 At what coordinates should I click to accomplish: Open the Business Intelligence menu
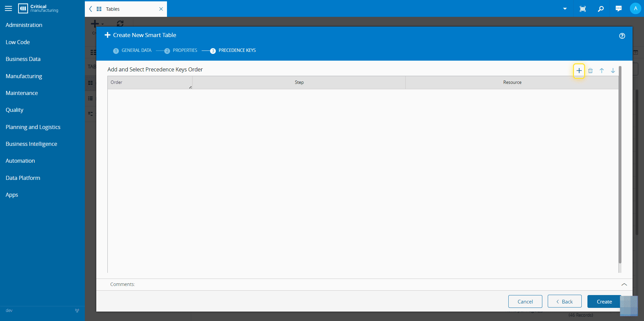point(31,144)
